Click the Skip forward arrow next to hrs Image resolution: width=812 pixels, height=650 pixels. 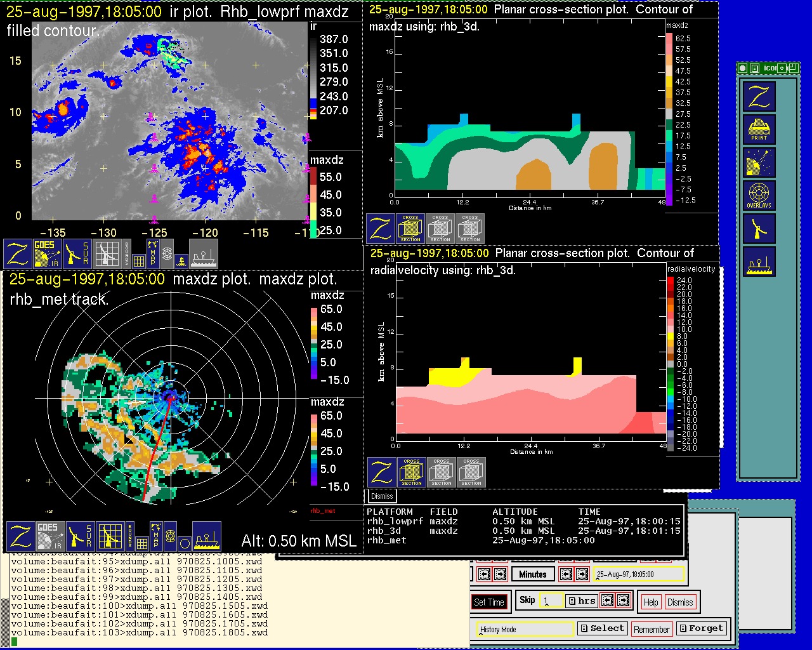click(x=623, y=600)
